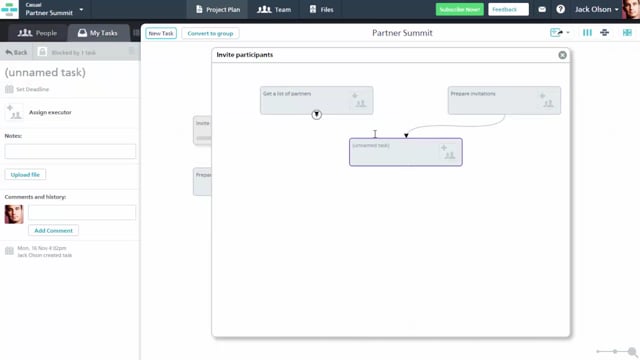The image size is (640, 360).
Task: Click the '(unnamed task)' title in sidebar
Action: pos(45,73)
